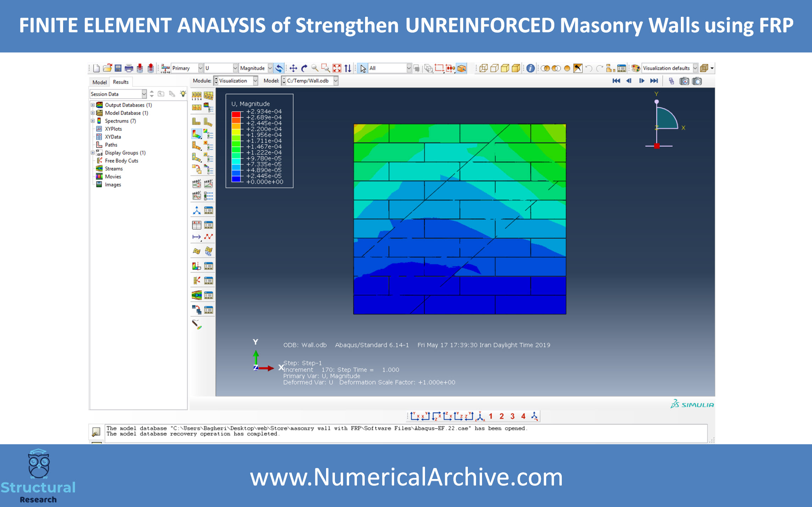Select the Rotate view tool
Image resolution: width=812 pixels, height=507 pixels.
click(304, 68)
